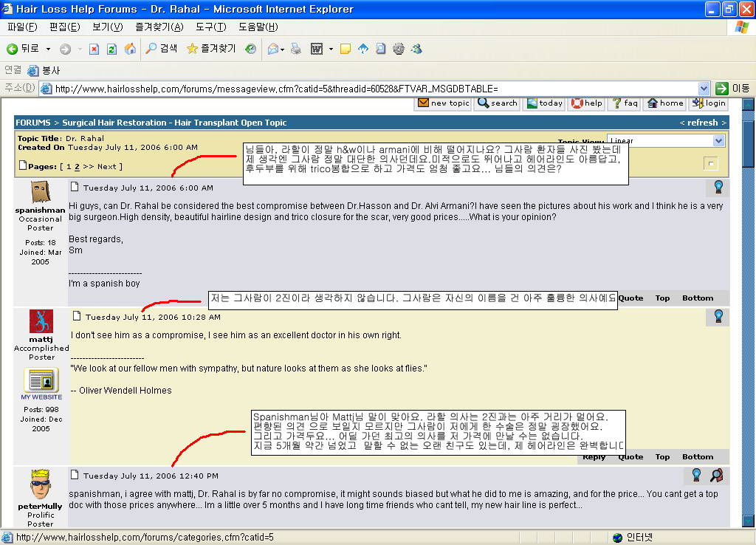The width and height of the screenshot is (756, 545).
Task: Click the forum new topic button
Action: [443, 103]
